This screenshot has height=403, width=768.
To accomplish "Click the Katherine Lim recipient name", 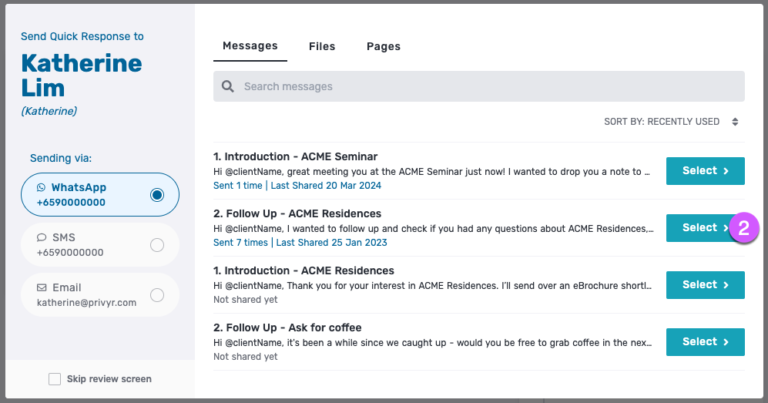I will [81, 75].
